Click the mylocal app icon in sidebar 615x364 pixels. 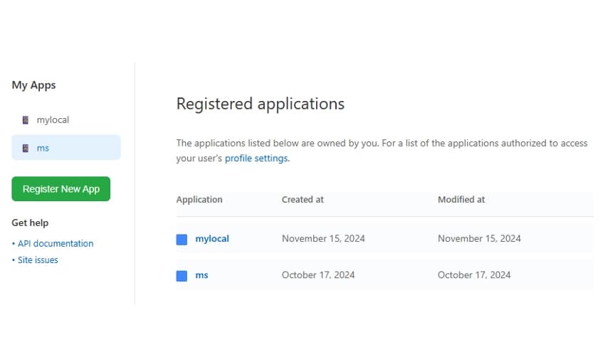(x=26, y=120)
